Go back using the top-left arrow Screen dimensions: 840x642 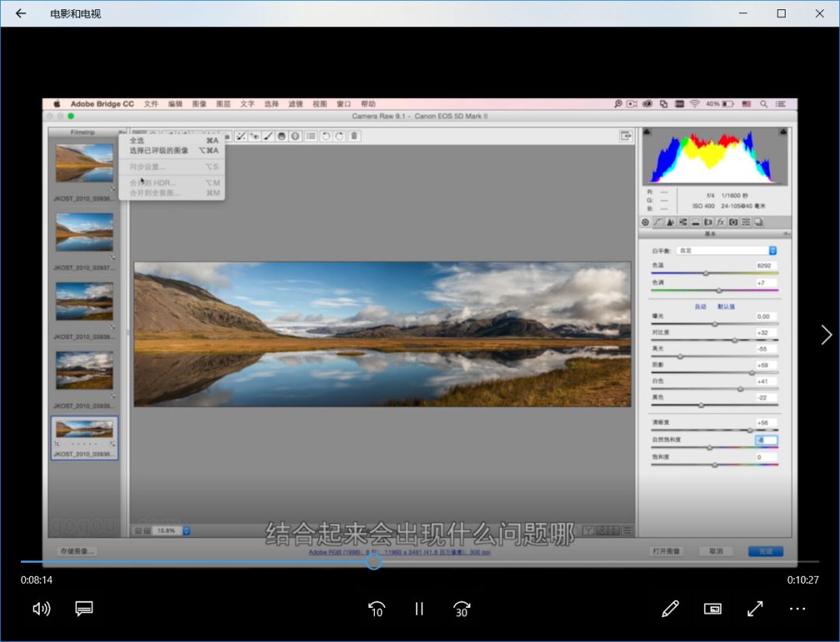coord(21,13)
